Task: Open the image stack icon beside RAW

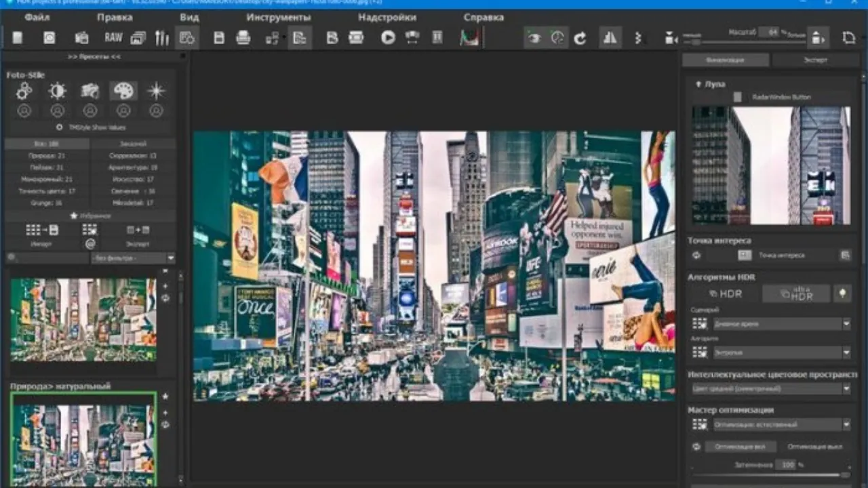Action: tap(138, 38)
